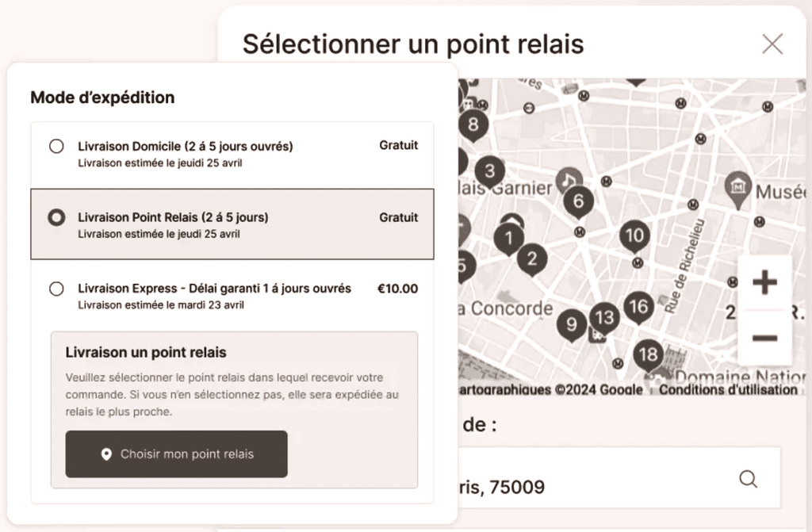This screenshot has width=812, height=532.
Task: Click map marker number 2
Action: pos(532,259)
